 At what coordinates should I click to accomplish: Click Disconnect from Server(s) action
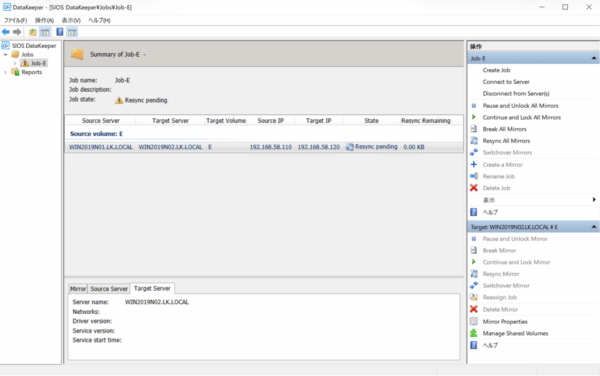(516, 93)
